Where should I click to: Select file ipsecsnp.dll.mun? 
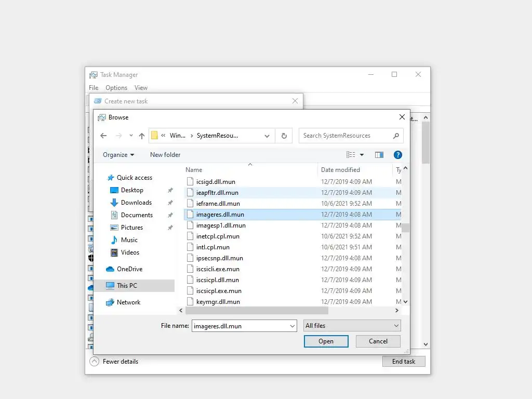pos(293,258)
